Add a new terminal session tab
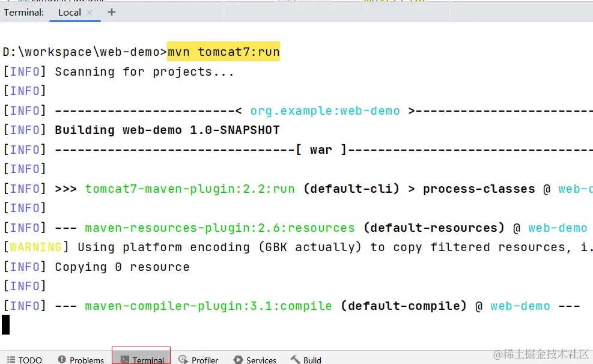593x364 pixels. pyautogui.click(x=112, y=12)
